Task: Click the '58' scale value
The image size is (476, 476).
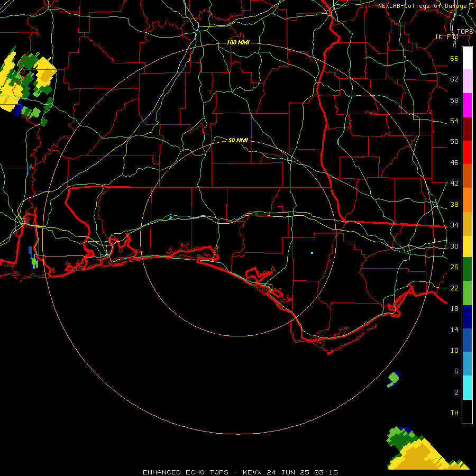Action: coord(454,100)
